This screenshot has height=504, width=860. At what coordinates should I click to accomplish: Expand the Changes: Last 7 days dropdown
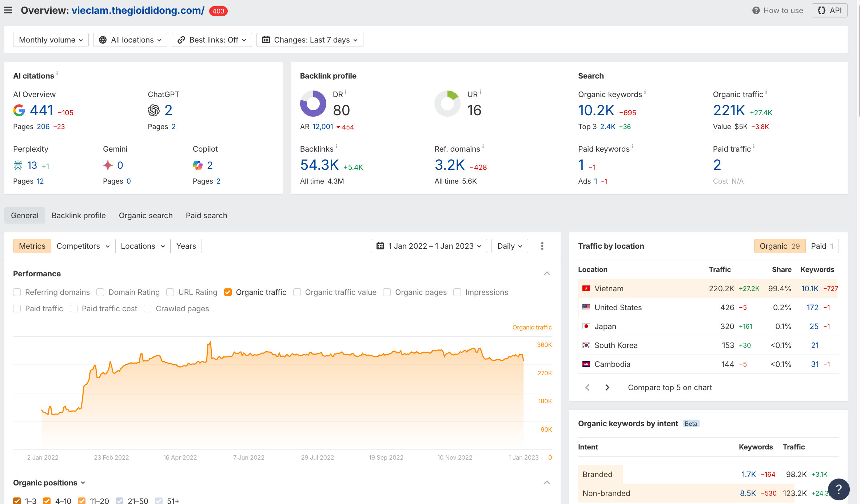tap(310, 40)
